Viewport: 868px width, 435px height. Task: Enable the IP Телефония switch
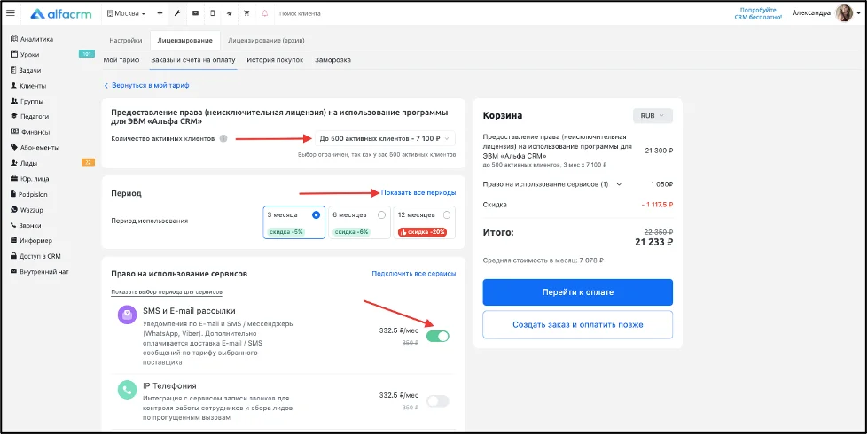coord(438,401)
